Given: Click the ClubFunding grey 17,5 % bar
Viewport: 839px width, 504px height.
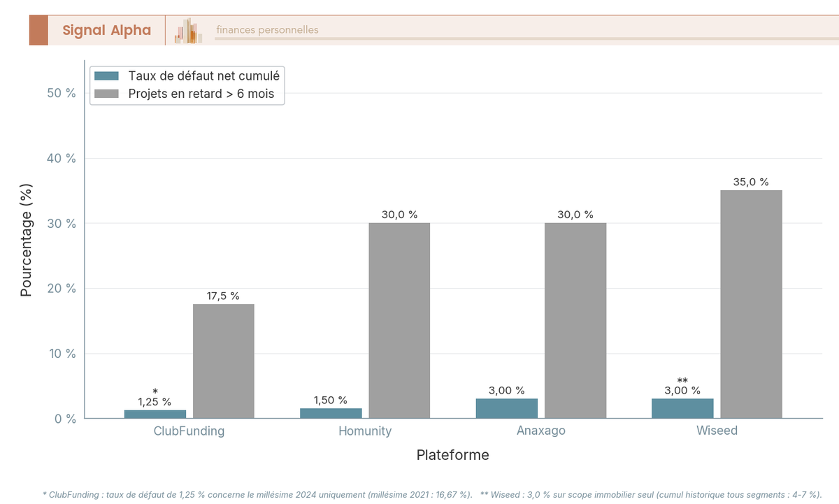Looking at the screenshot, I should point(224,361).
